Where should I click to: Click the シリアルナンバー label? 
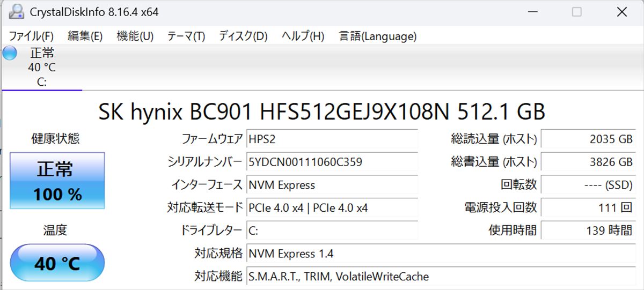click(x=205, y=162)
